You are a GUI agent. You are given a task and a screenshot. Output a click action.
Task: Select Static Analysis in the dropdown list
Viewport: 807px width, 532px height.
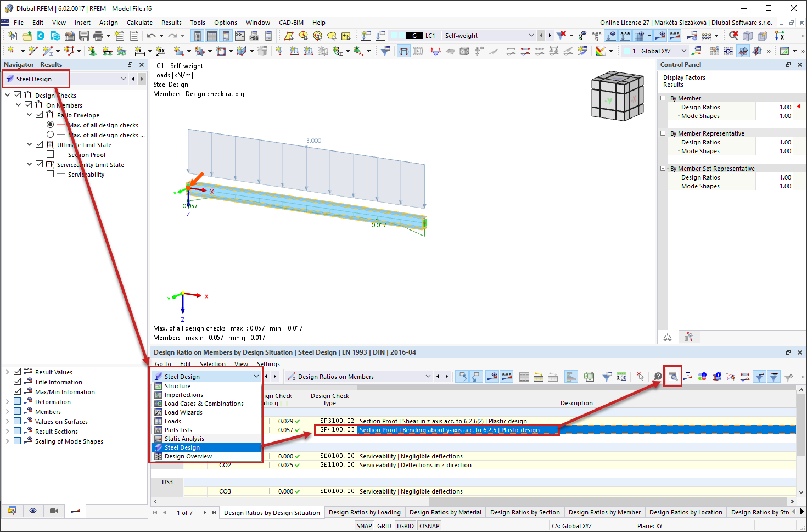point(206,439)
